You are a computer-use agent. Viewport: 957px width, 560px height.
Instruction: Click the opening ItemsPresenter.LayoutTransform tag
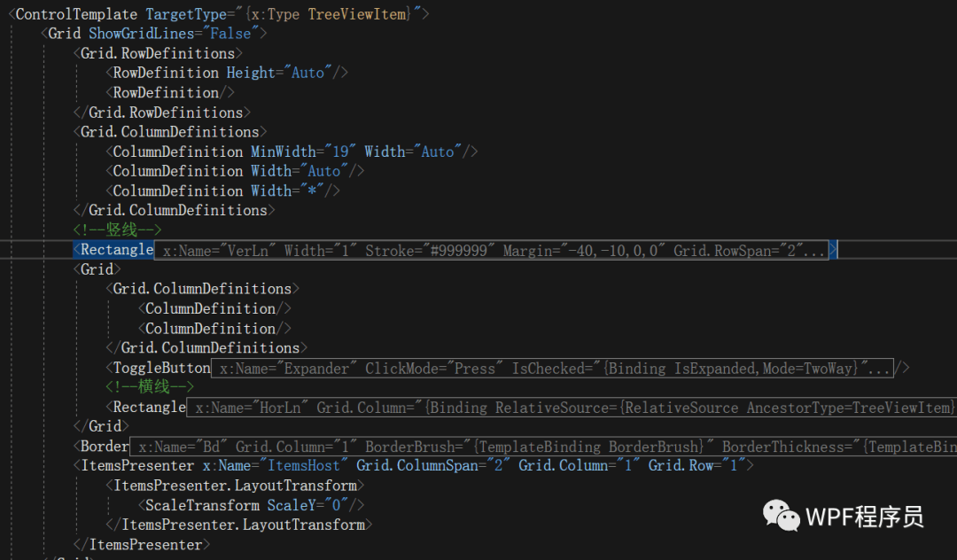[235, 486]
